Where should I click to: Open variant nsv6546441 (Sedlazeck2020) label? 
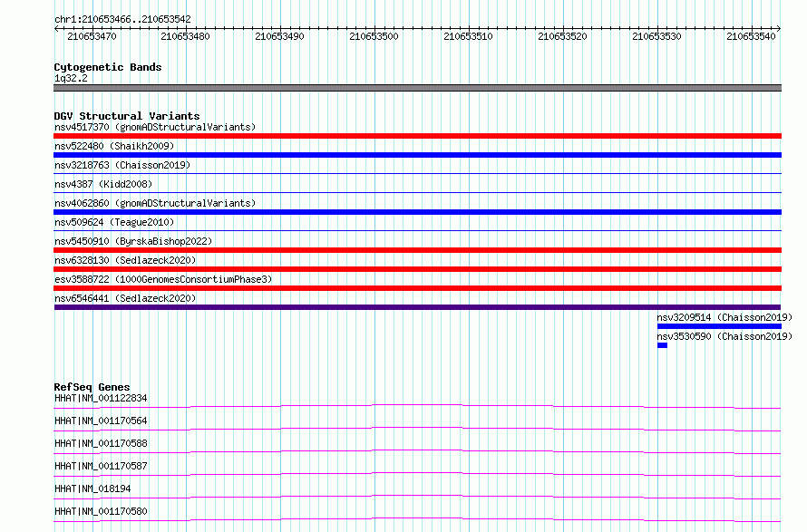pyautogui.click(x=125, y=298)
